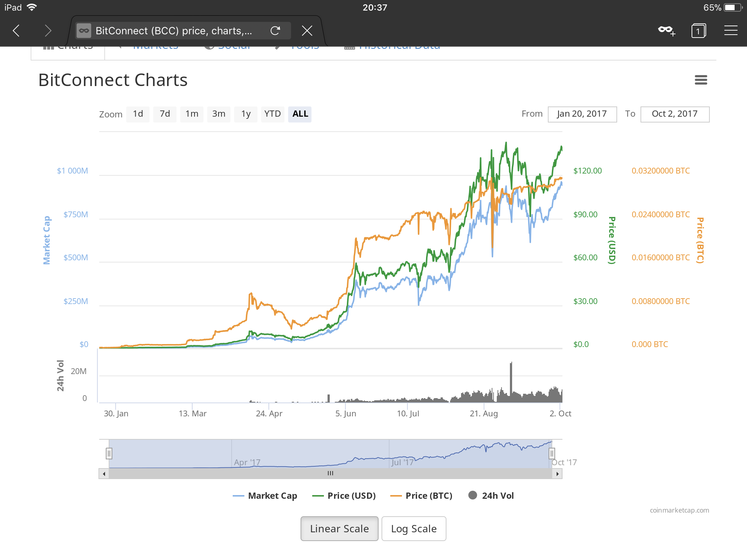Edit the From date Jan 20, 2017
This screenshot has width=747, height=560.
[582, 114]
